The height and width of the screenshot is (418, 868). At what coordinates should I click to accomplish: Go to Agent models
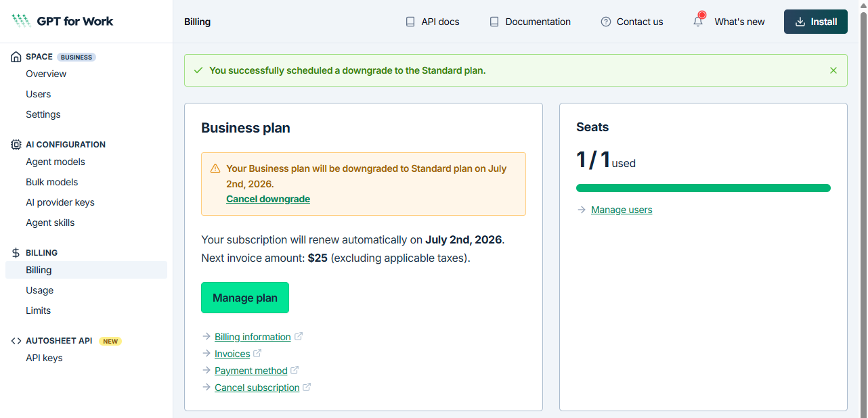pyautogui.click(x=56, y=162)
